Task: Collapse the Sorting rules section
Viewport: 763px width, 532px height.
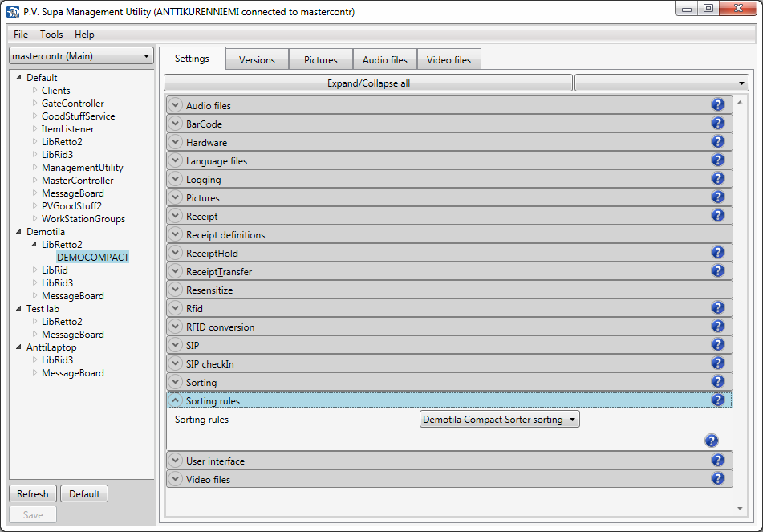Action: 175,400
